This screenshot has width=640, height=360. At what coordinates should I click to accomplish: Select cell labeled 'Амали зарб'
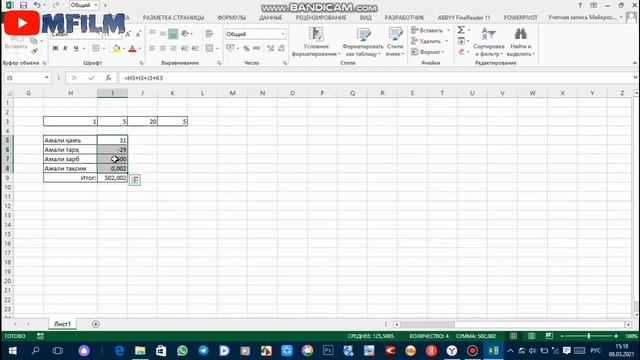coord(70,159)
